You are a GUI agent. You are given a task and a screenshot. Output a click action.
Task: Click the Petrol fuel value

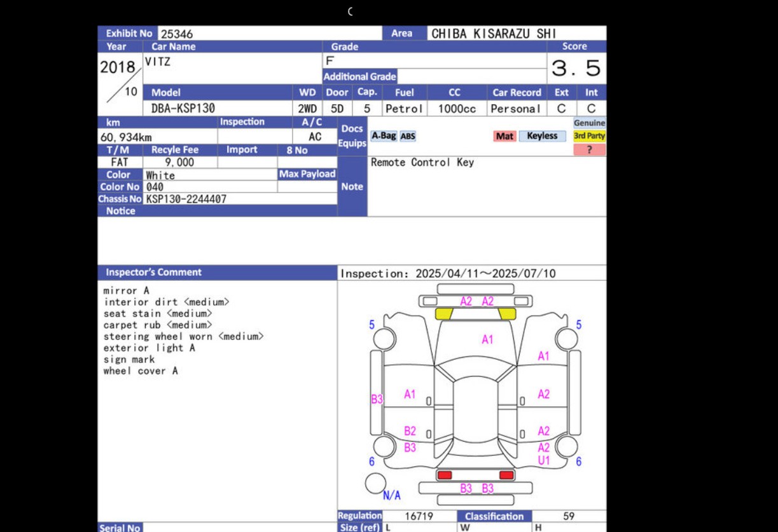[405, 109]
